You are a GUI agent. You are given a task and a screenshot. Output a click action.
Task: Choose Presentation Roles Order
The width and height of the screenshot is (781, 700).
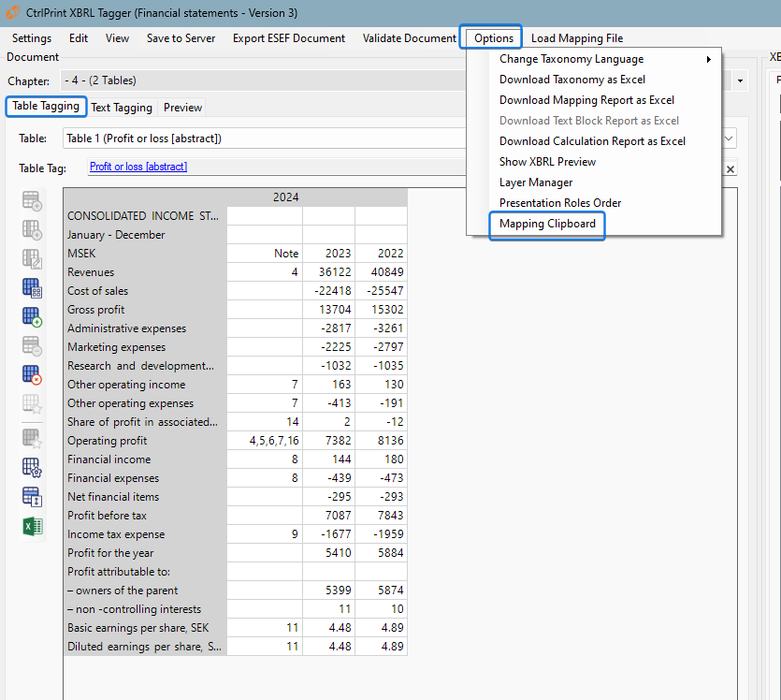[x=560, y=203]
